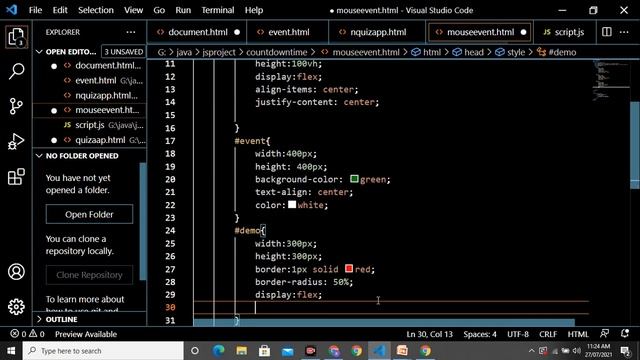Open Microsoft Store from taskbar

[264, 351]
